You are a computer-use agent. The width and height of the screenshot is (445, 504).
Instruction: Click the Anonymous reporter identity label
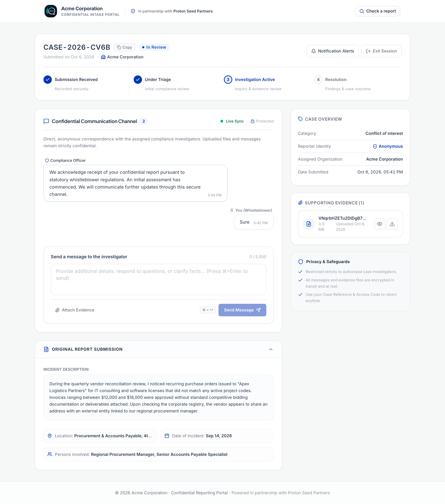click(388, 147)
